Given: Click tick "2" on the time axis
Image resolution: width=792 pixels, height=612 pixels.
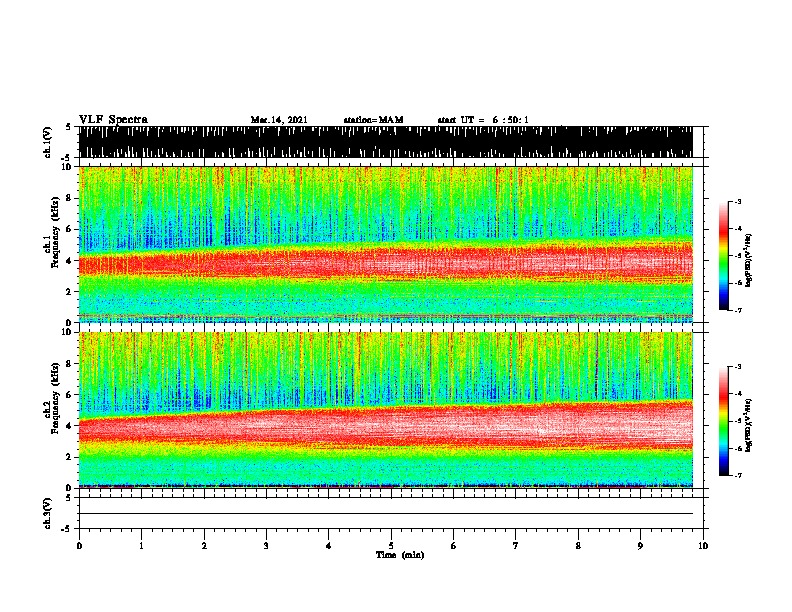Looking at the screenshot, I should click(204, 546).
